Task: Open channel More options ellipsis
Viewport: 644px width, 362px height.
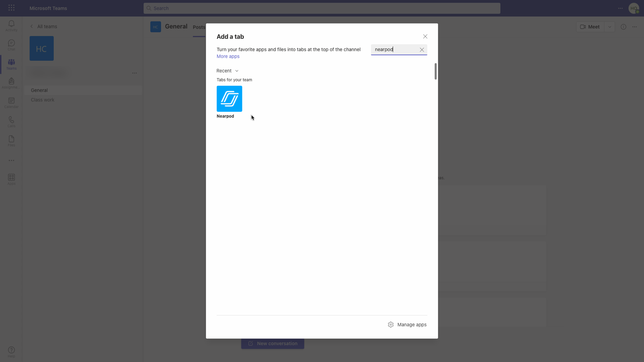Action: pyautogui.click(x=635, y=27)
